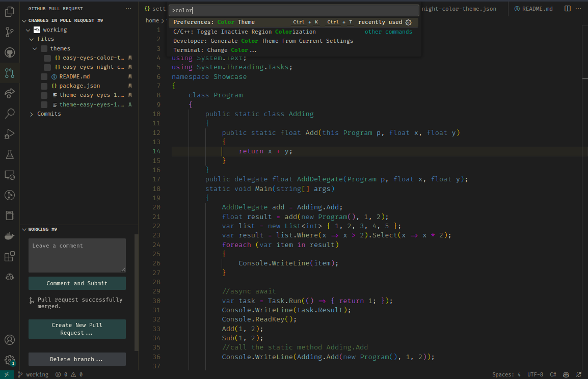Image resolution: width=588 pixels, height=379 pixels.
Task: Open the GitHub view icon
Action: coord(10,52)
